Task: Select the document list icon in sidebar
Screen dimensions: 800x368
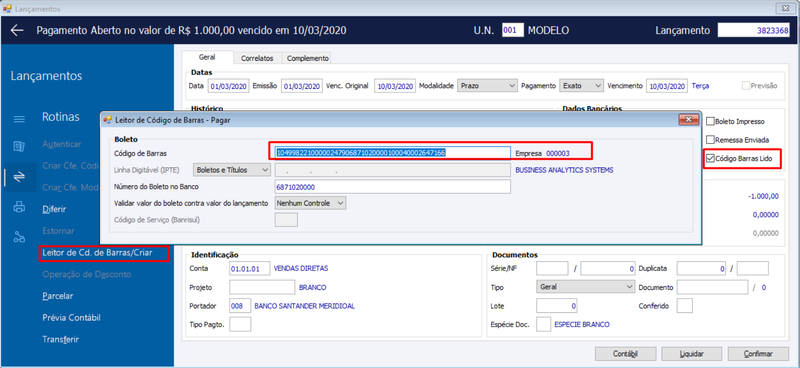Action: point(19,148)
